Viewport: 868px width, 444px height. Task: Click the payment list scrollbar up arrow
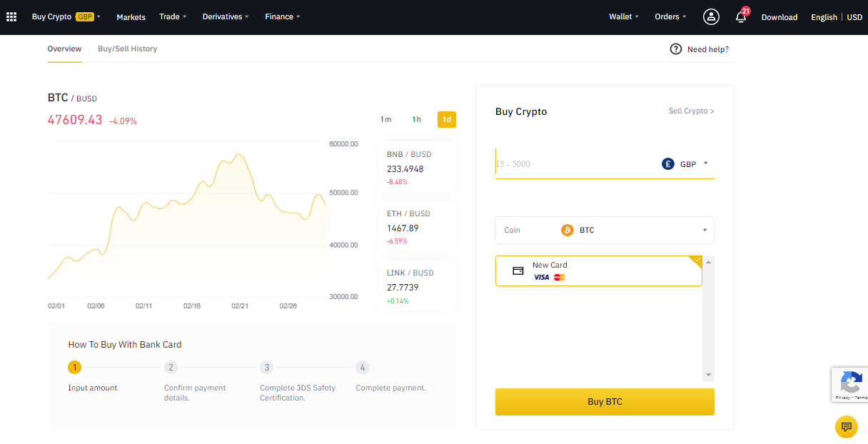708,262
